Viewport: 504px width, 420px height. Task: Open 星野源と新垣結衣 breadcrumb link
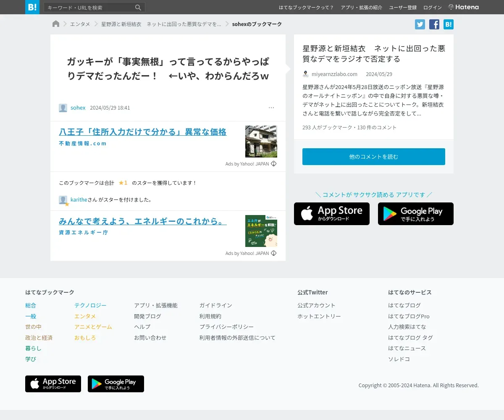[161, 24]
